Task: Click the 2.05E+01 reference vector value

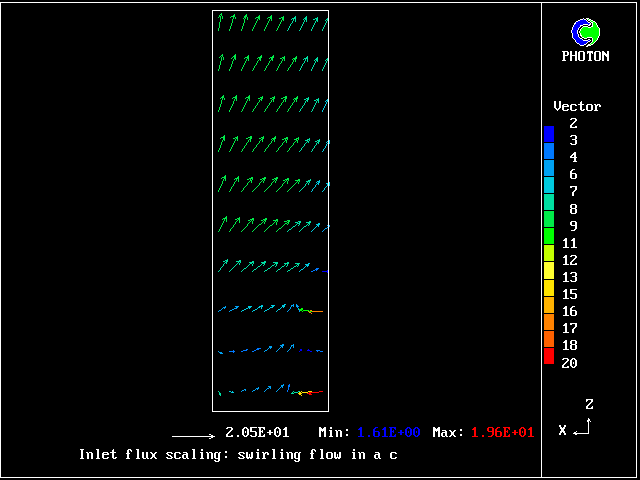Action: coord(257,433)
